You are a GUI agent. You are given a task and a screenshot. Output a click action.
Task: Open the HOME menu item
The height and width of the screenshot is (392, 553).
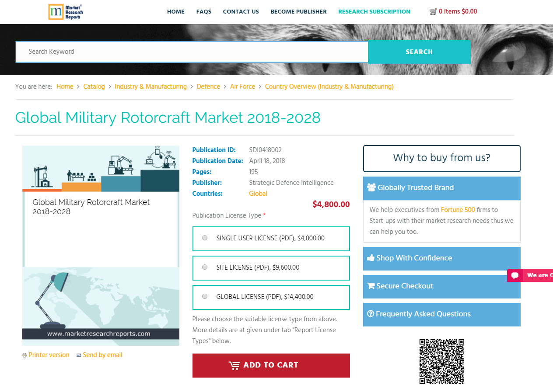point(175,12)
